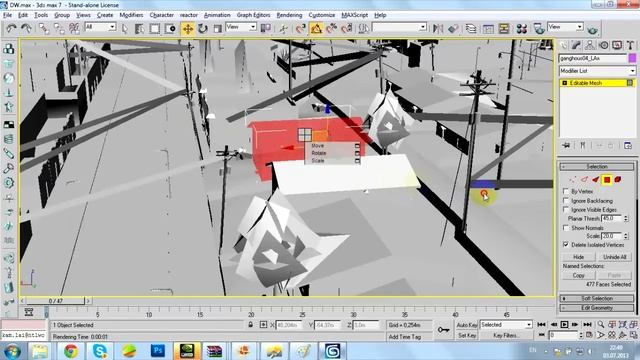The height and width of the screenshot is (360, 640).
Task: Select Polygon sub-object level button
Action: 607,180
